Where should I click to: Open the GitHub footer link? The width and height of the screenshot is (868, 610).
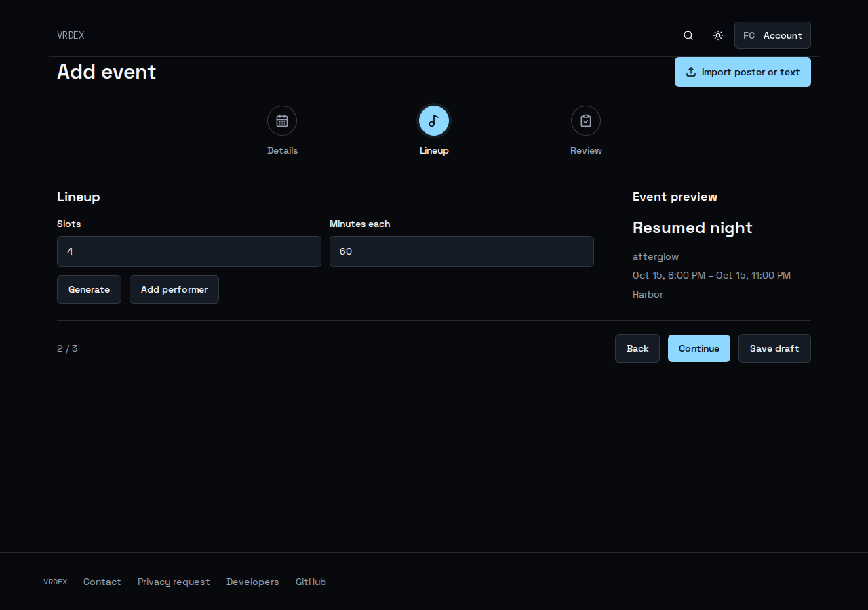tap(311, 582)
